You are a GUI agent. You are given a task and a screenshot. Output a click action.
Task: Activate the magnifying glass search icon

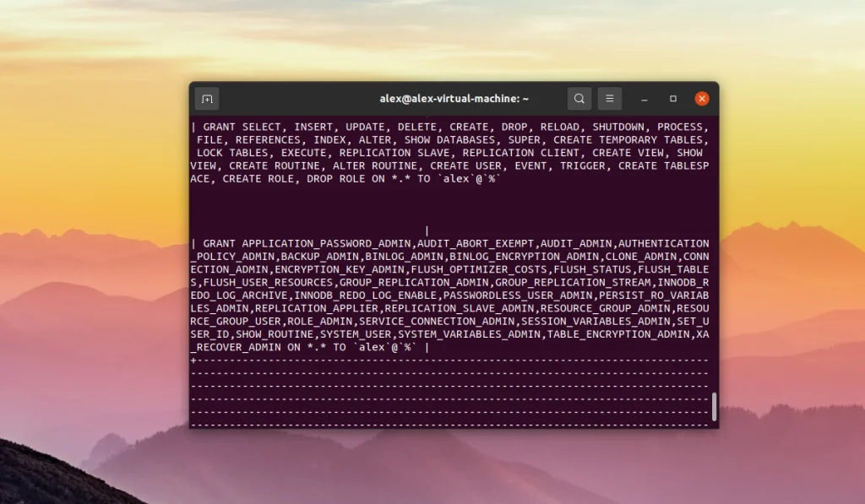coord(579,98)
